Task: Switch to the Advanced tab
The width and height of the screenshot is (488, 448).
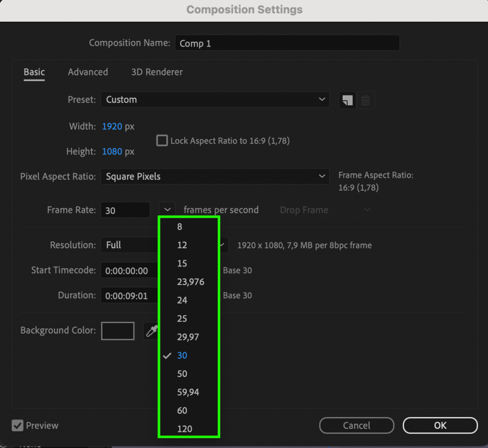Action: (88, 72)
